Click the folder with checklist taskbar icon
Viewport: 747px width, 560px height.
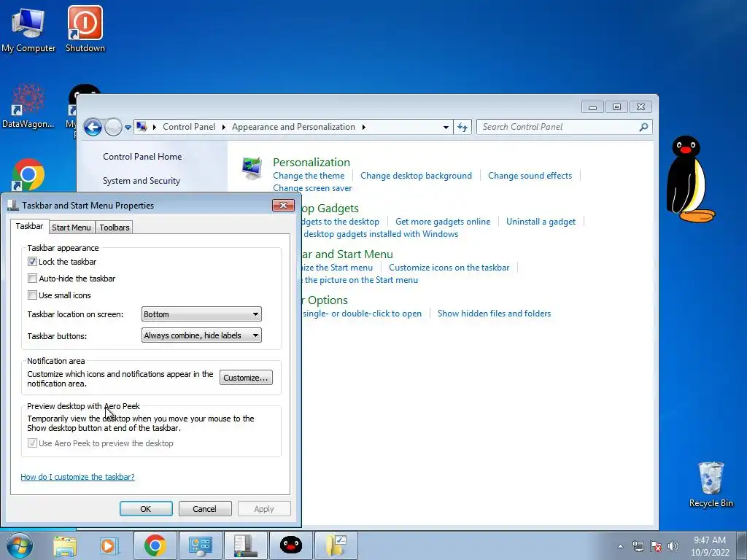pos(336,545)
